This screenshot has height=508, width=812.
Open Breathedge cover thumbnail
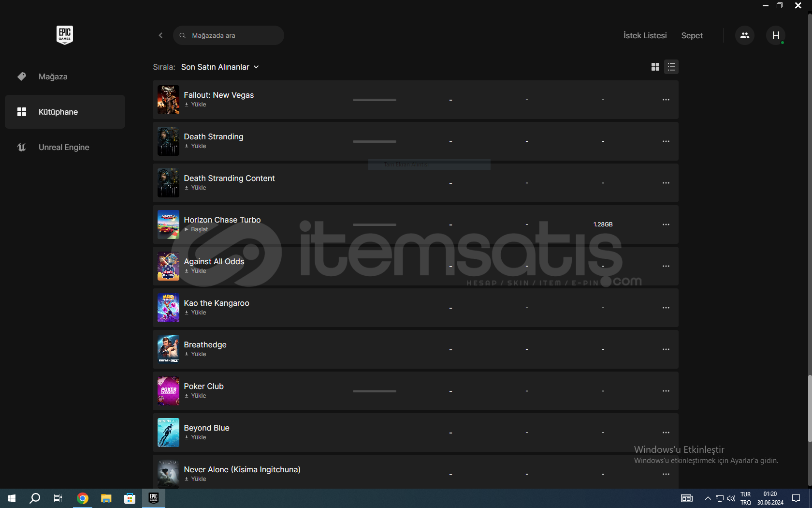(168, 349)
